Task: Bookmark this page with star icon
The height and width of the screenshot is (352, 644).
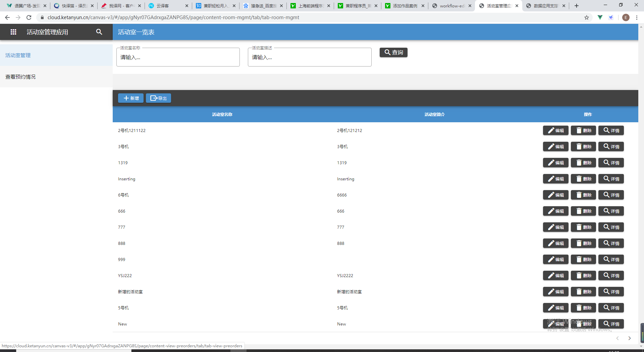Action: (587, 17)
